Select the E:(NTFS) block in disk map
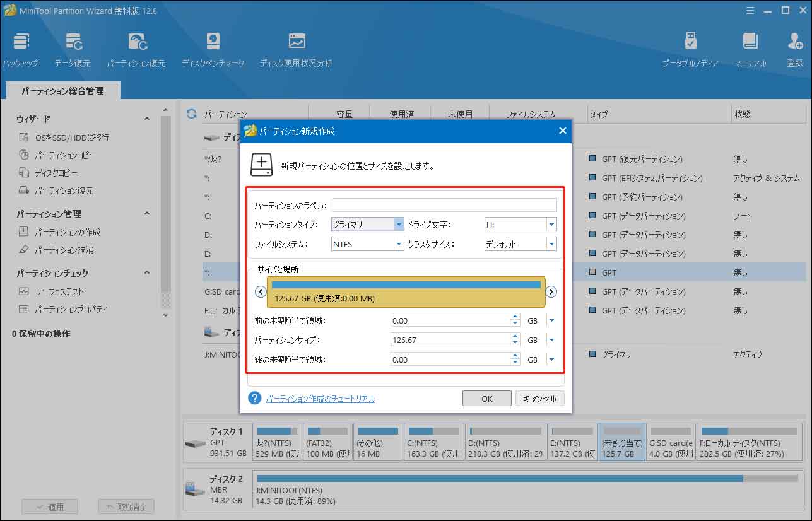 571,442
